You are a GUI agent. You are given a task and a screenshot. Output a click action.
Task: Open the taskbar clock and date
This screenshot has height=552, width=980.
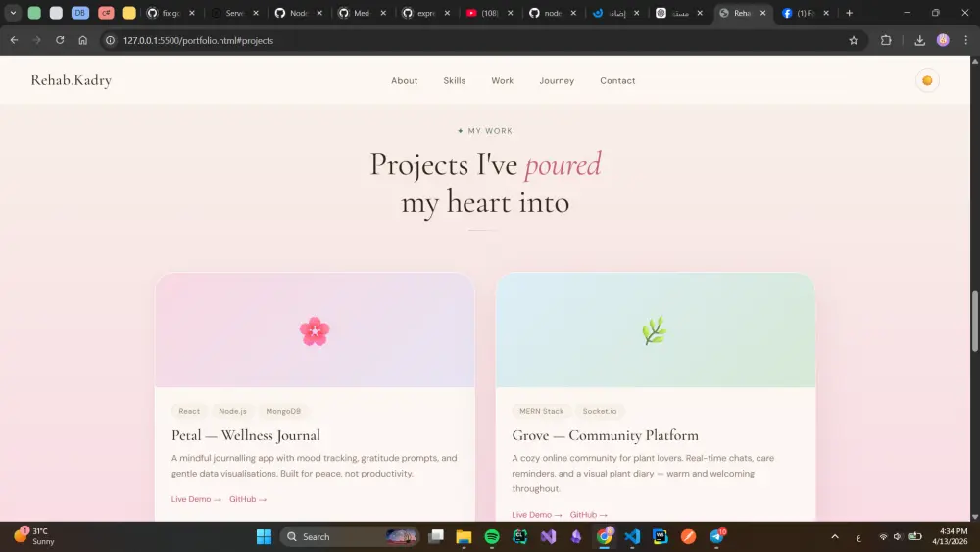(950, 536)
